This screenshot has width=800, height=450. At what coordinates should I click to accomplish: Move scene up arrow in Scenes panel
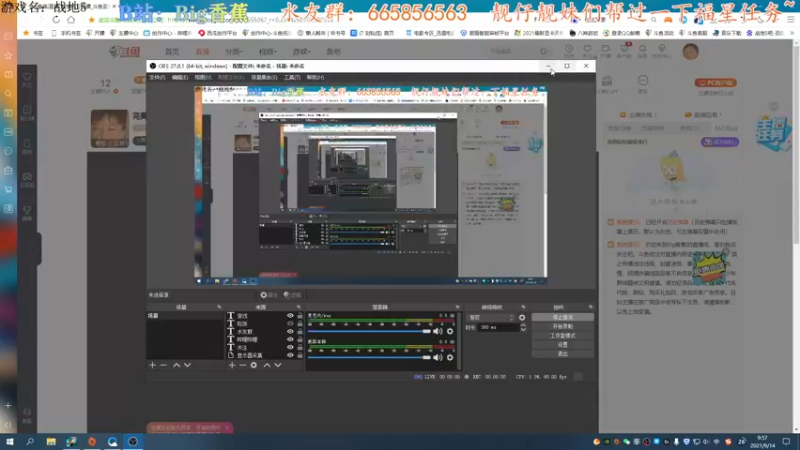176,365
